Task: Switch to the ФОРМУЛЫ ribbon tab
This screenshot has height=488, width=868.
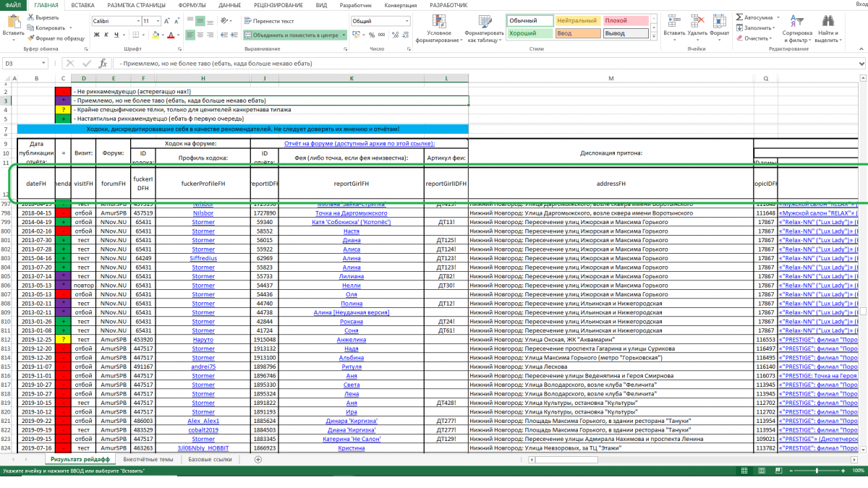Action: (191, 5)
